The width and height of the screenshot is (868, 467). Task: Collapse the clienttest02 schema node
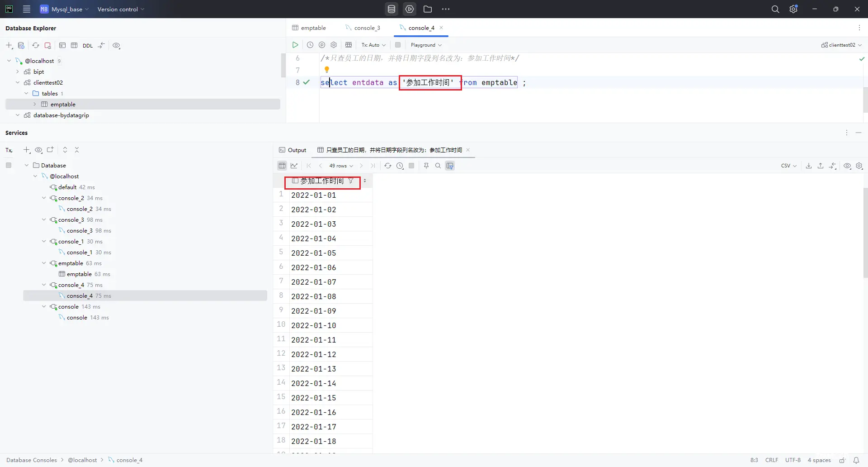coord(18,82)
